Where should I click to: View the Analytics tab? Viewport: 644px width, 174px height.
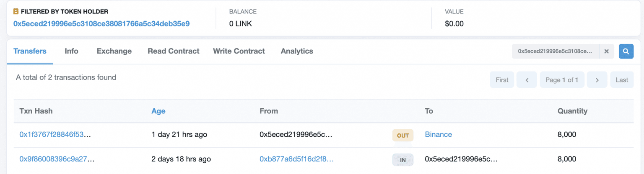tap(297, 51)
